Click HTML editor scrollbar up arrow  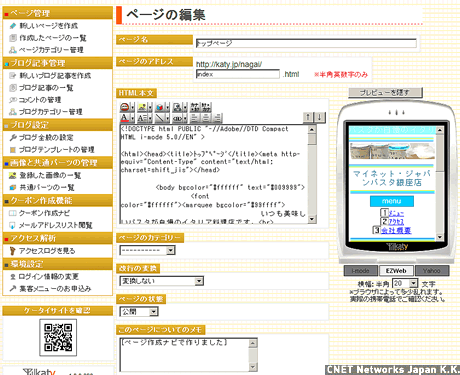pyautogui.click(x=312, y=129)
